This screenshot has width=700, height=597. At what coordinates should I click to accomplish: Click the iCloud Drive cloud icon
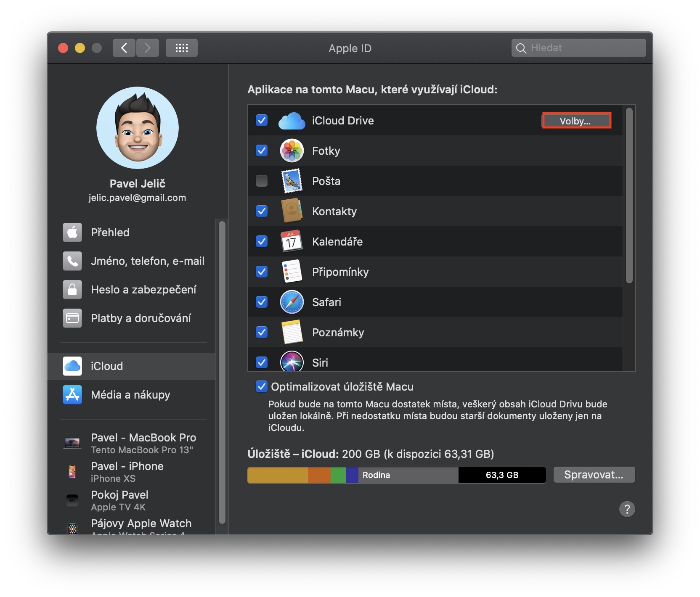point(292,121)
